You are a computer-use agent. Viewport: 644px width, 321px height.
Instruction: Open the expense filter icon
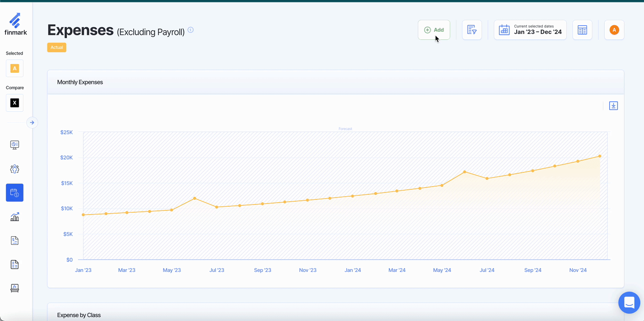pyautogui.click(x=472, y=30)
